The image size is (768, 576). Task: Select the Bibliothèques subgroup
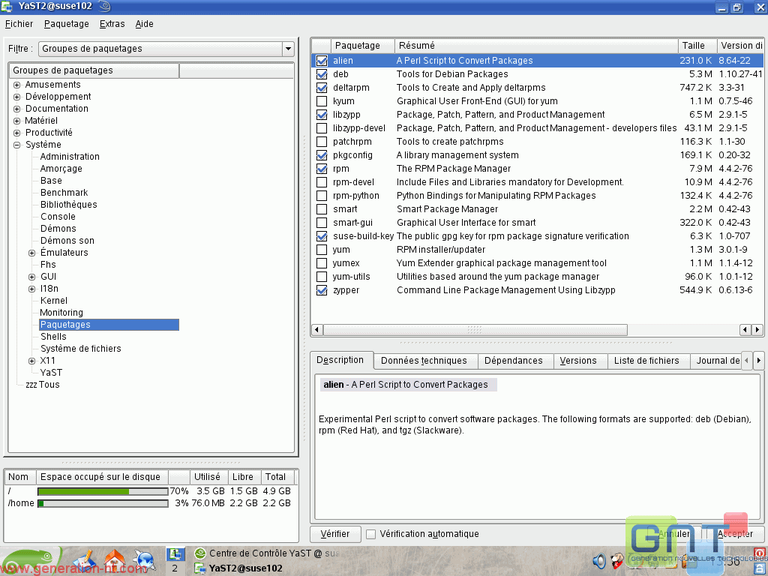(x=69, y=205)
